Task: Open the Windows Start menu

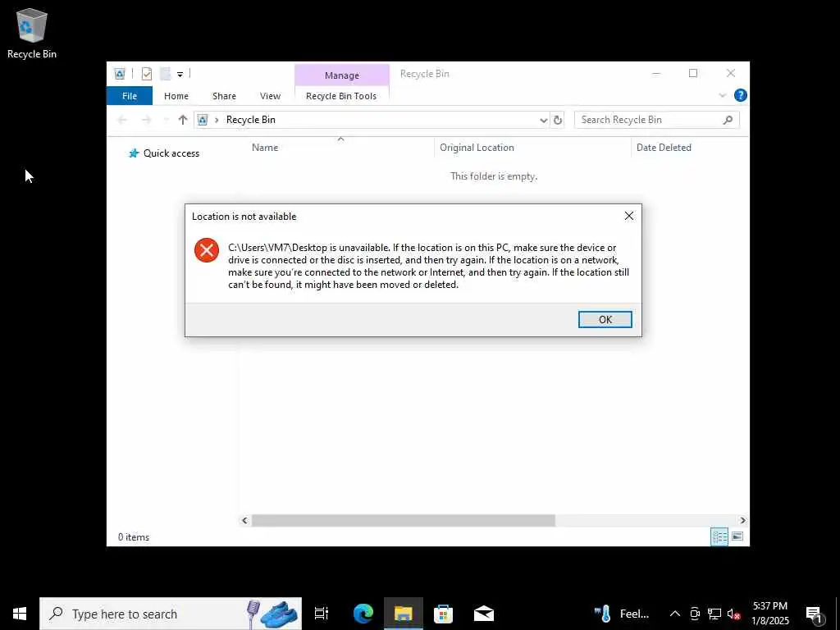Action: (x=20, y=614)
